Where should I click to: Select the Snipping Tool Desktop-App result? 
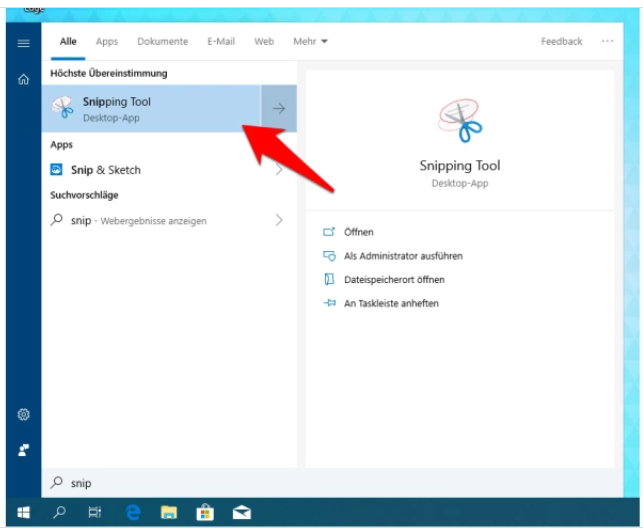151,108
